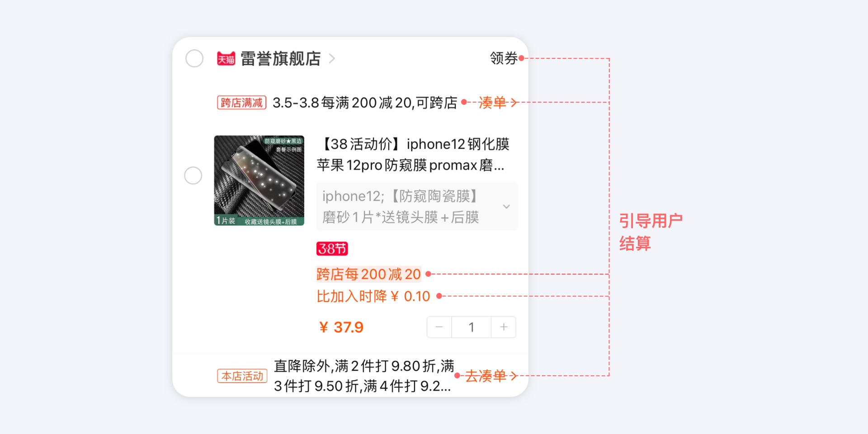The image size is (868, 434).
Task: Select the 雷誉旗舰店 store radio button
Action: [194, 58]
